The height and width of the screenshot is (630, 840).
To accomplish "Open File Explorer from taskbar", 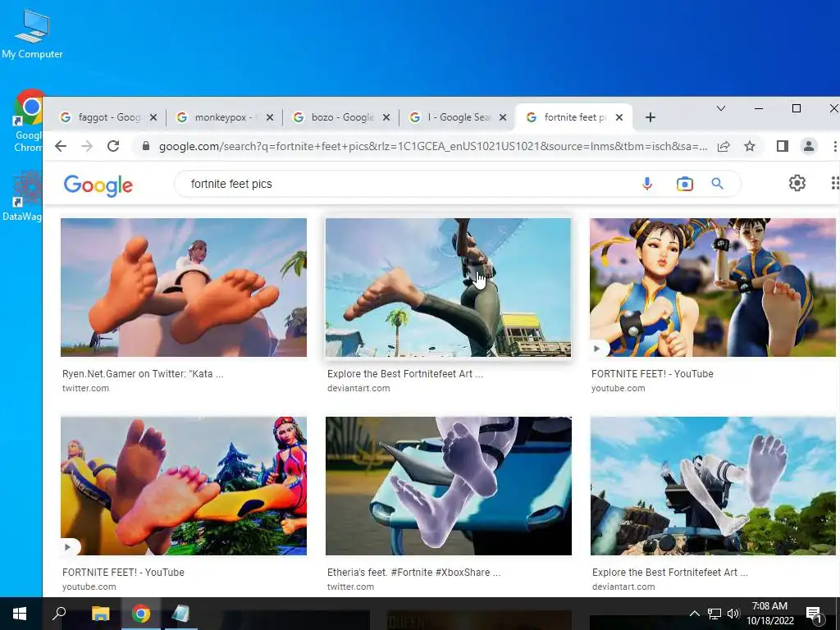I will (x=100, y=614).
